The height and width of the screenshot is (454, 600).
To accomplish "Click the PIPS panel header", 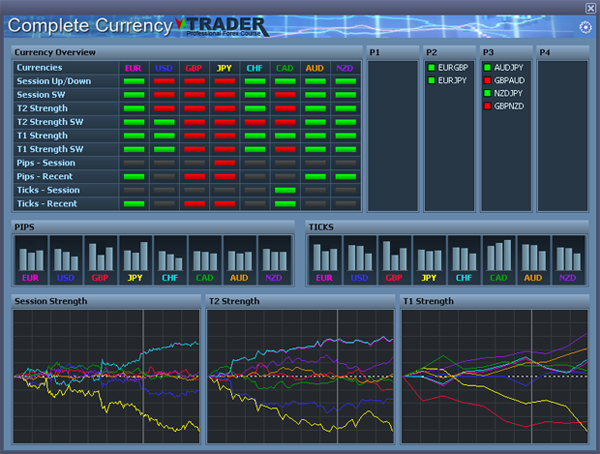I will click(x=153, y=227).
